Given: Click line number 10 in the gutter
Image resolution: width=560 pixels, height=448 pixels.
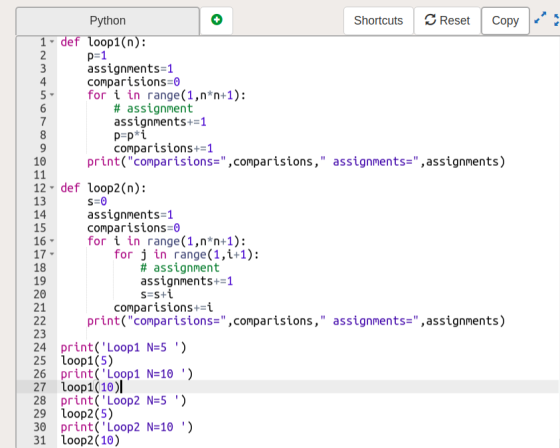Looking at the screenshot, I should tap(40, 161).
